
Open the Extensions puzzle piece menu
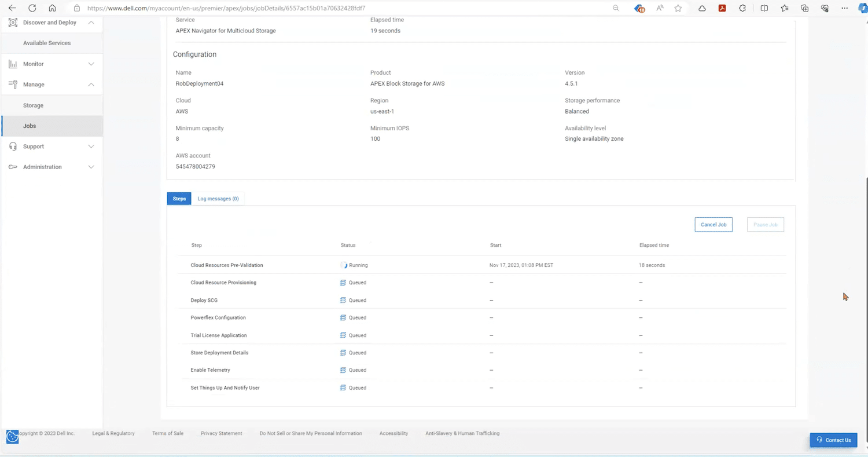(x=742, y=8)
